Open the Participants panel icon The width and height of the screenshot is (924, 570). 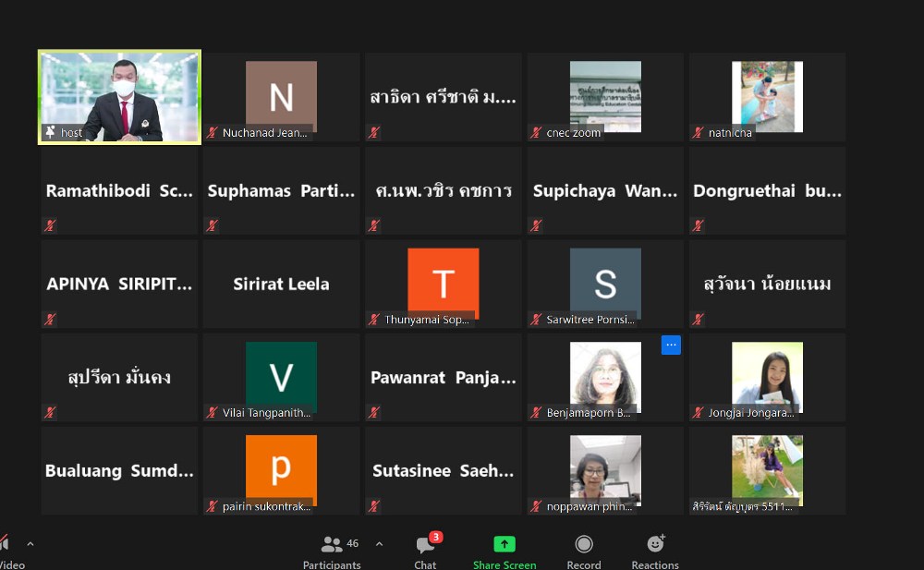tap(331, 544)
